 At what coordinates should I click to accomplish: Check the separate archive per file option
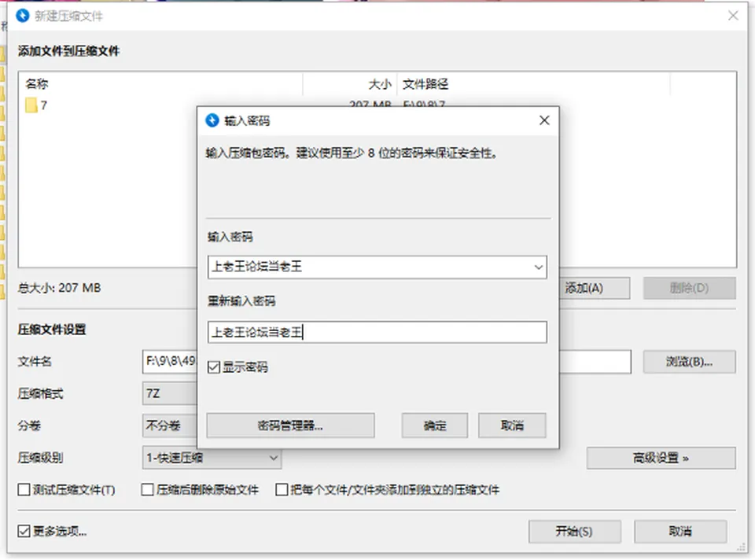point(282,490)
